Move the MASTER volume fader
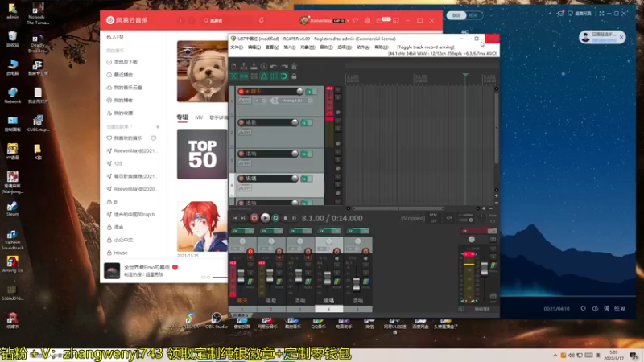The image size is (644, 362). click(x=485, y=269)
